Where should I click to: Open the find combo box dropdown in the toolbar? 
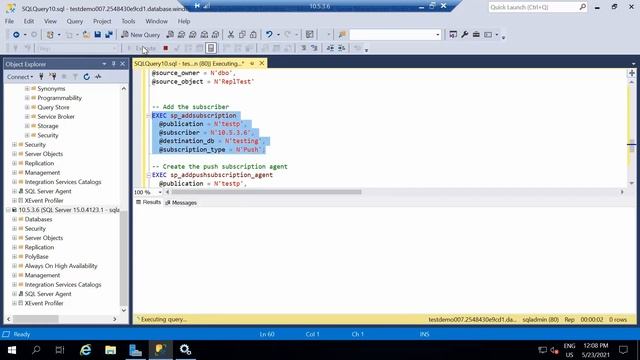click(x=438, y=35)
